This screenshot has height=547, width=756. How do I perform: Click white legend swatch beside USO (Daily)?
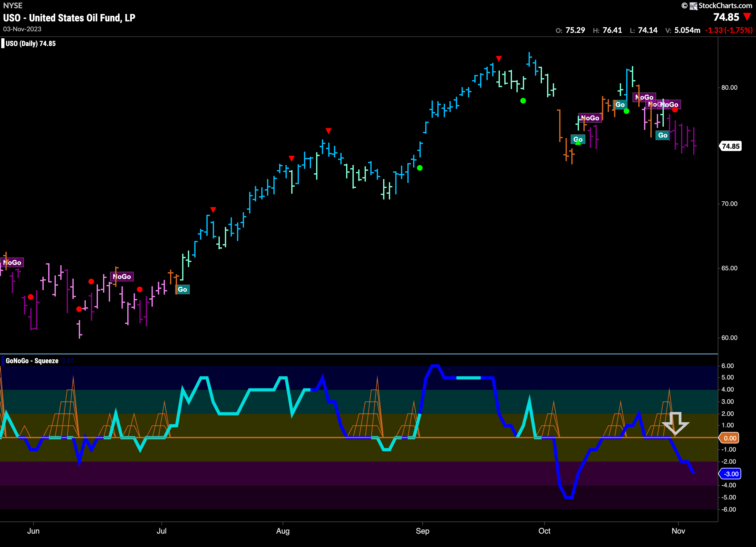pyautogui.click(x=3, y=44)
